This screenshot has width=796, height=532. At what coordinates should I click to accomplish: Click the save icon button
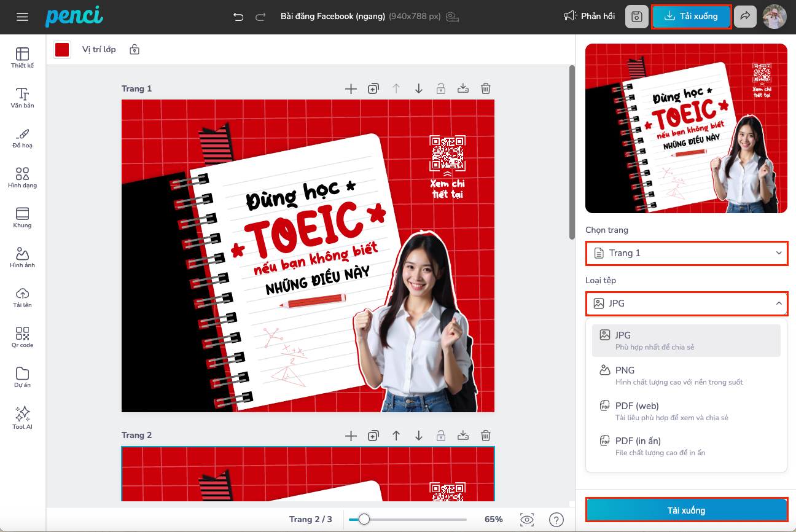(636, 17)
